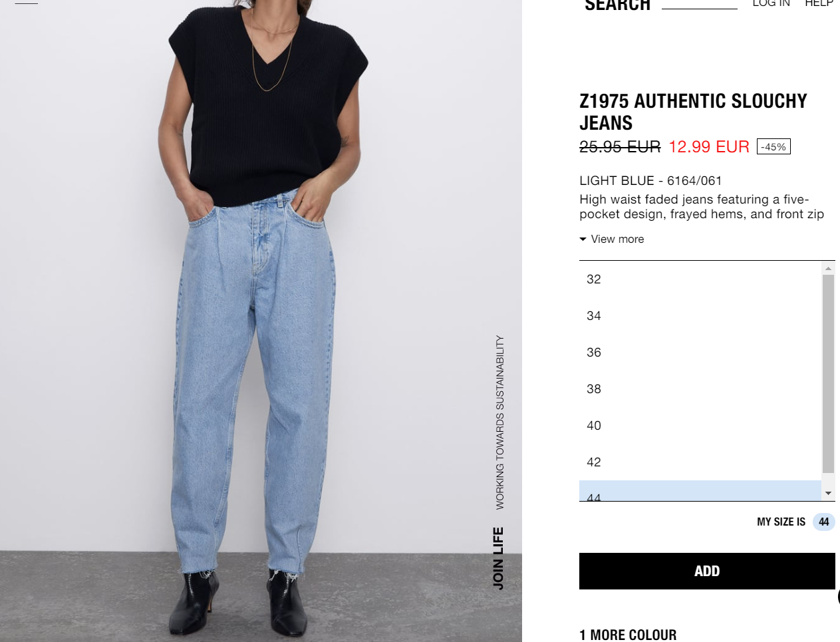The width and height of the screenshot is (840, 642).
Task: Select the highlighted size 44 row
Action: point(700,491)
